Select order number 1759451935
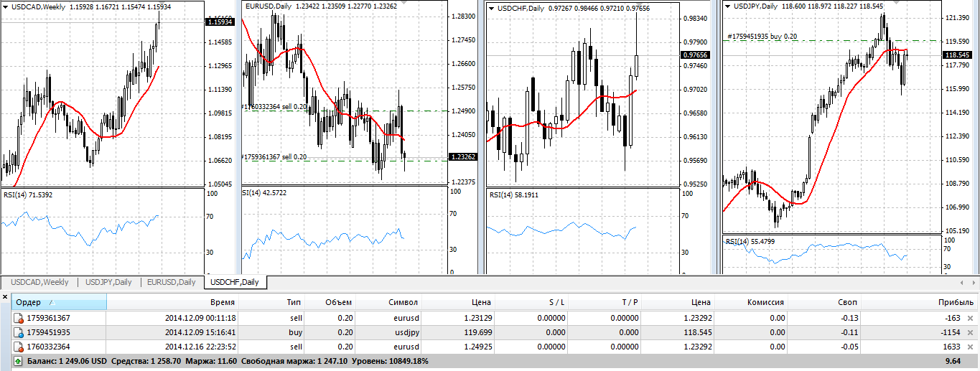 tap(49, 332)
